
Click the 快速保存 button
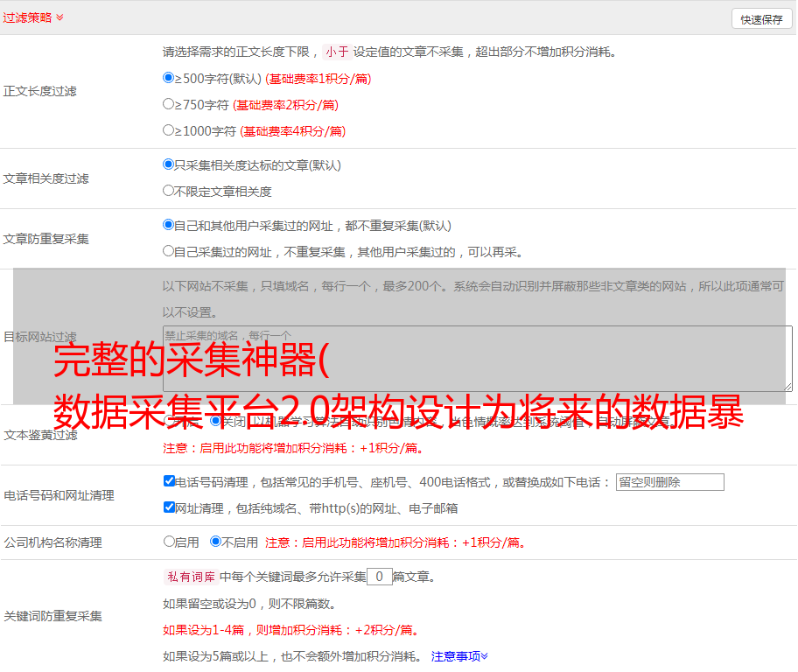[761, 19]
